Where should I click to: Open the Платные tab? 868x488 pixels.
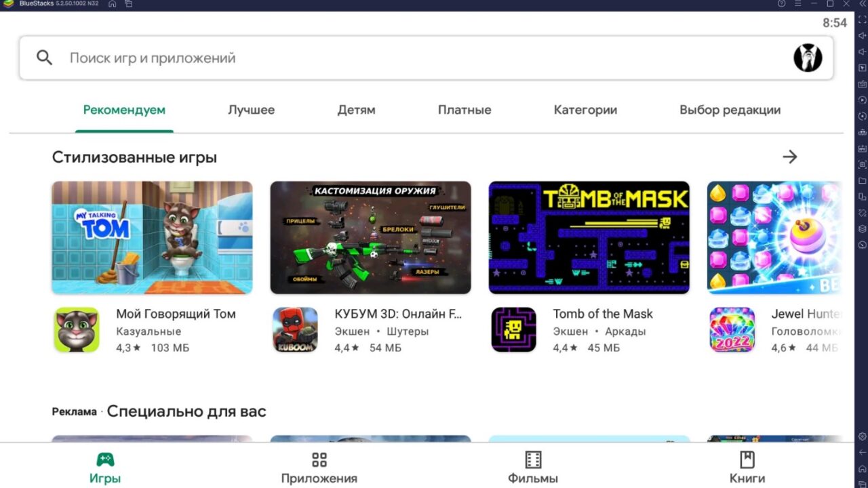click(464, 110)
